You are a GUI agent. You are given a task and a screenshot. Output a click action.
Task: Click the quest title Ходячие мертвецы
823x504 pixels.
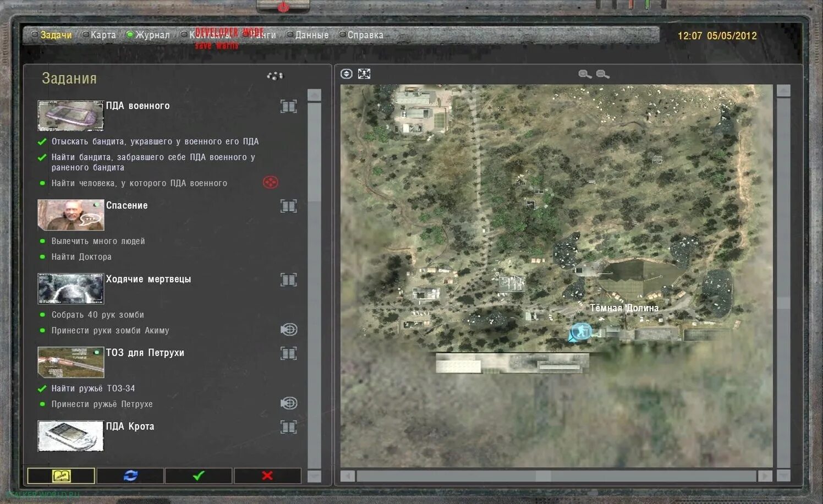[149, 279]
